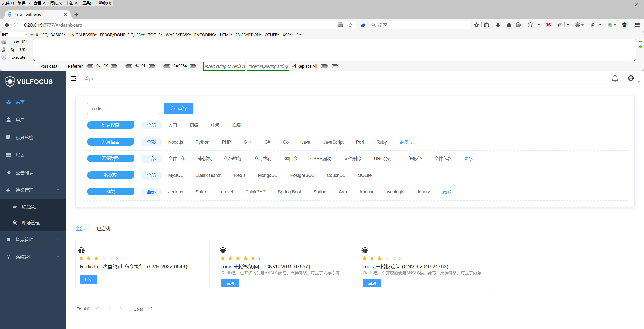Enable the Post data checkbox
644x329 pixels.
coord(36,66)
